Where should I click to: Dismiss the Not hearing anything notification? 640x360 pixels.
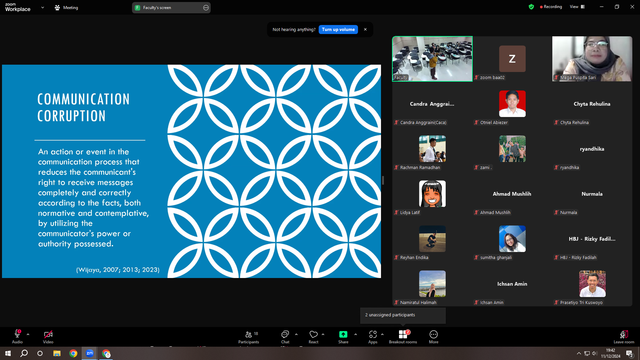pyautogui.click(x=365, y=29)
